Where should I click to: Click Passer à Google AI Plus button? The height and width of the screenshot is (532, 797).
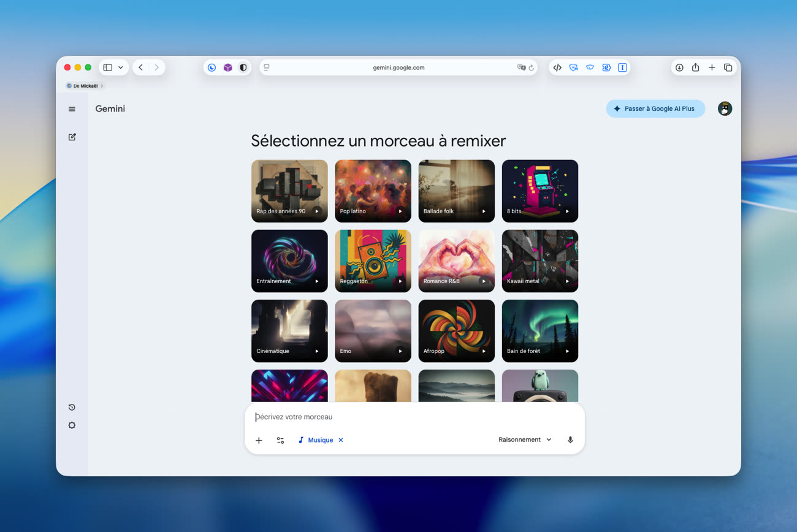coord(655,108)
